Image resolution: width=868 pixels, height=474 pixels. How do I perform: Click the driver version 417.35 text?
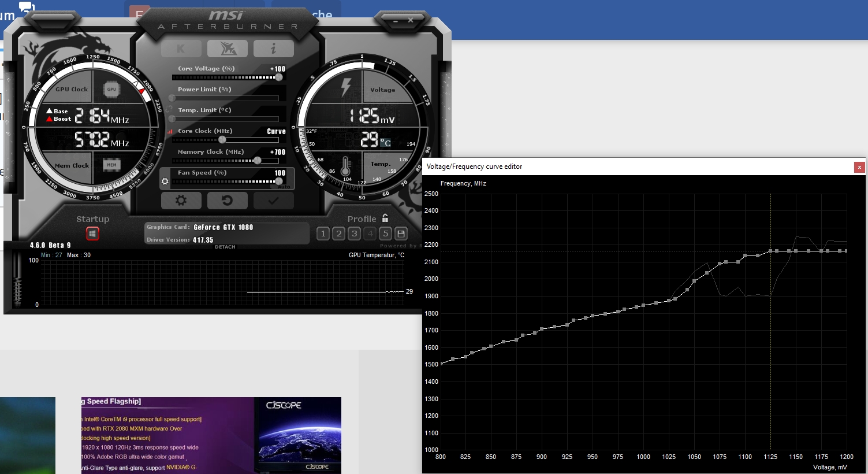pyautogui.click(x=203, y=240)
